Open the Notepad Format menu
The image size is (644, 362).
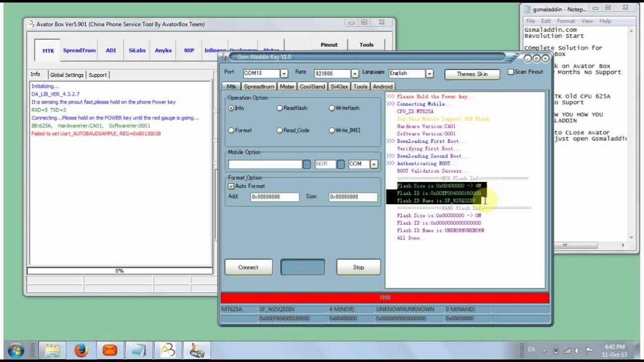tap(566, 21)
